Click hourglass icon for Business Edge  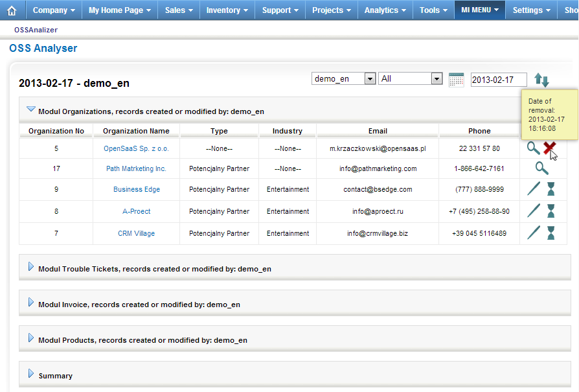pyautogui.click(x=551, y=189)
